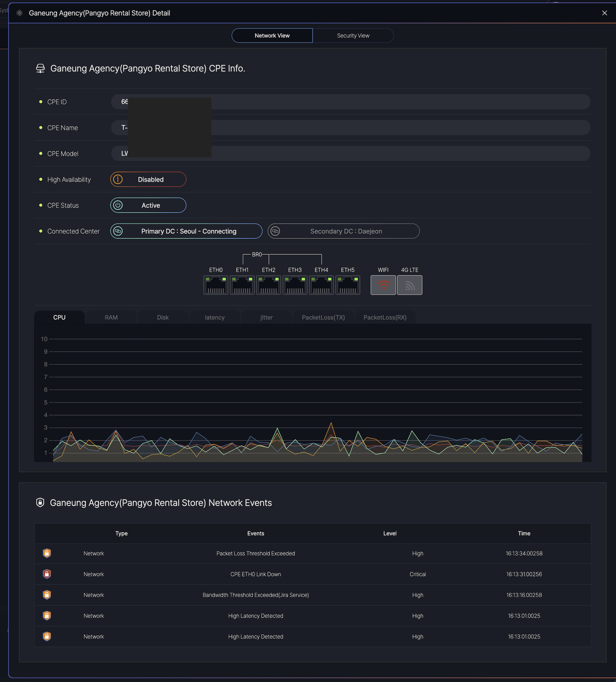616x682 pixels.
Task: Open the RAM chart tab
Action: pyautogui.click(x=111, y=317)
